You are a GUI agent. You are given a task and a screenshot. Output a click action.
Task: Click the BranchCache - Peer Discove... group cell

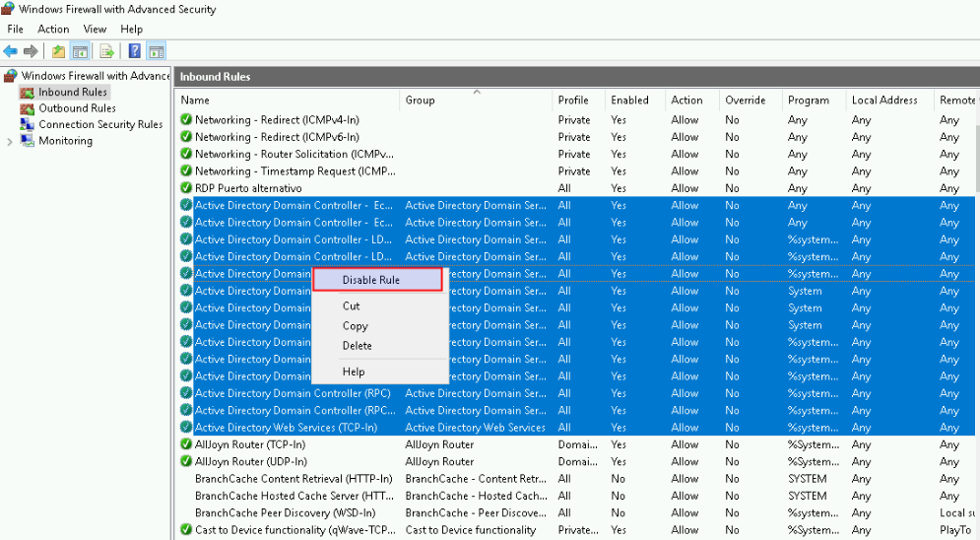pyautogui.click(x=476, y=512)
